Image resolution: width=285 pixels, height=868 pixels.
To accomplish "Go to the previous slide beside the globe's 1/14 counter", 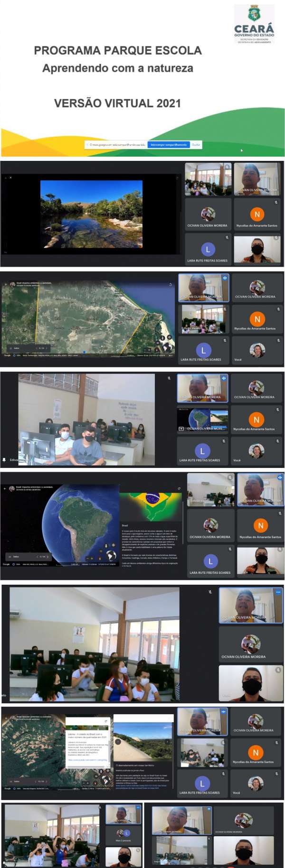I will point(37,557).
